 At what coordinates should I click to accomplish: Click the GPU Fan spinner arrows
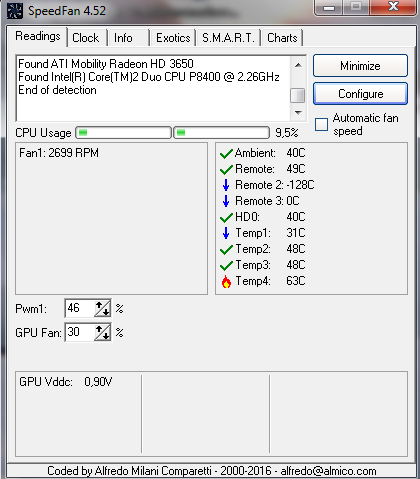102,332
